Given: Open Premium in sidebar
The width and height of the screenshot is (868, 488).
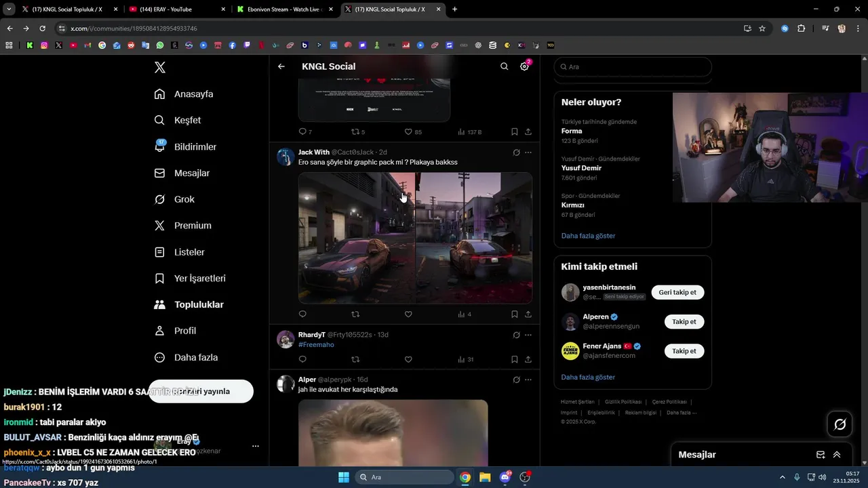Looking at the screenshot, I should point(183,226).
